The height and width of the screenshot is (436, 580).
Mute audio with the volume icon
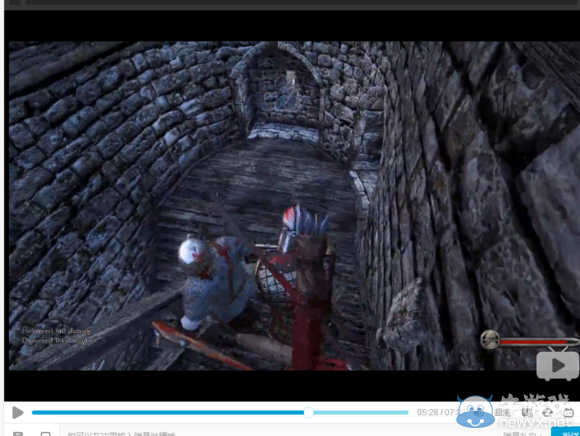pos(527,412)
